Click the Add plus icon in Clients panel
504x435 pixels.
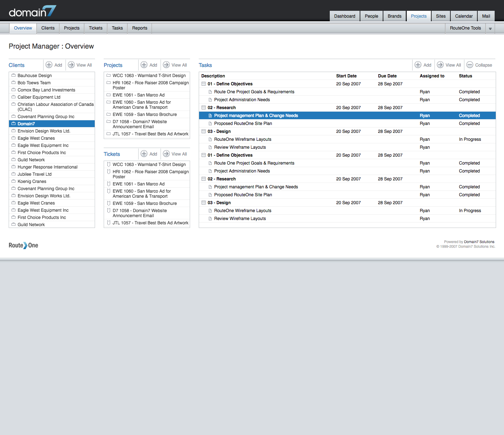point(49,65)
